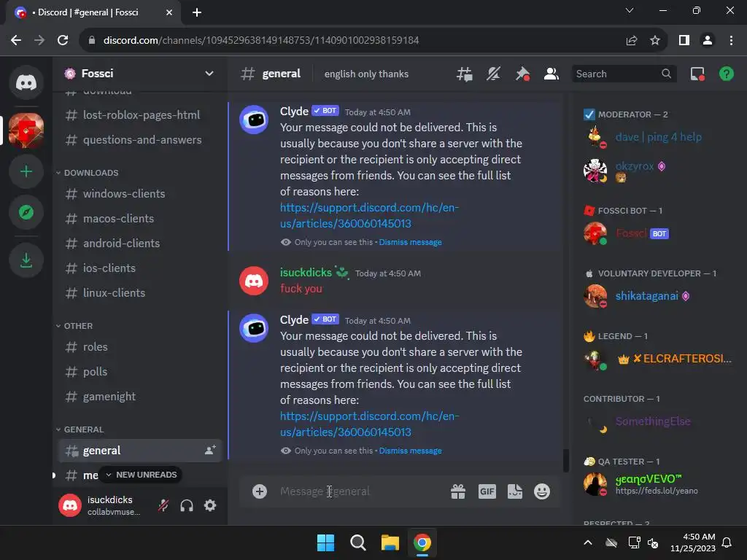The image size is (747, 560).
Task: Click chat scrollbar thumb
Action: [566, 460]
